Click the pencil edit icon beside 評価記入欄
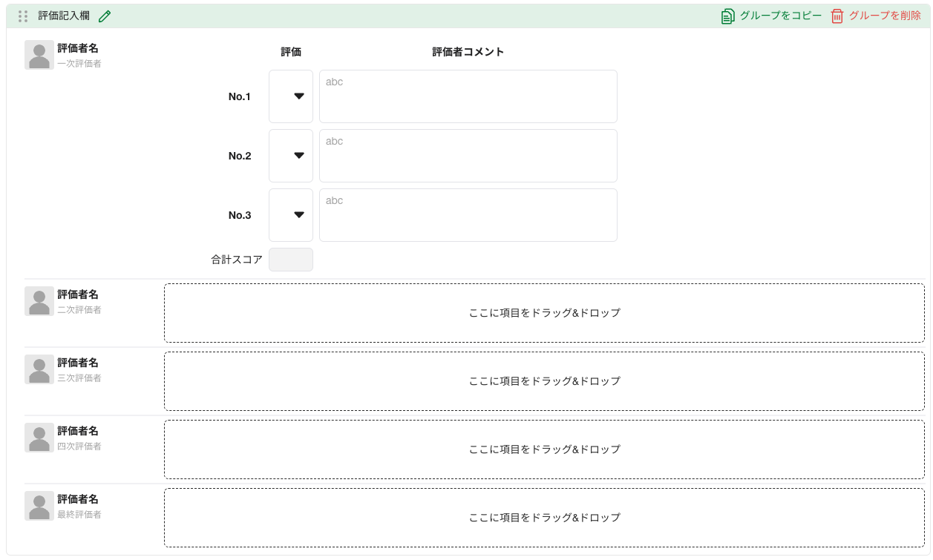This screenshot has width=933, height=560. [104, 15]
